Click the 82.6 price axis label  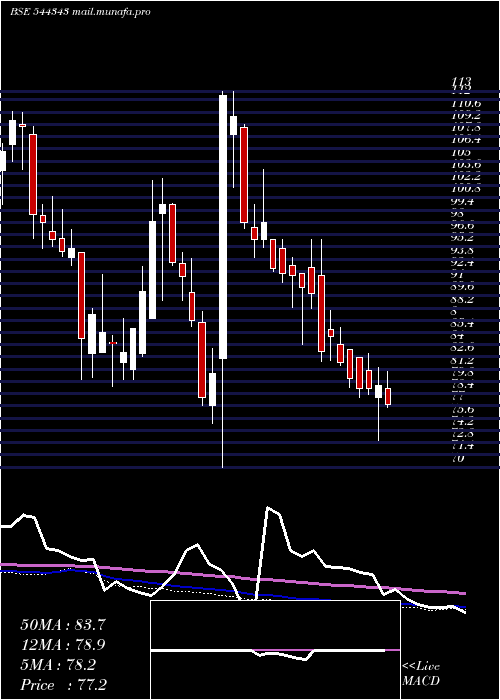pos(464,348)
